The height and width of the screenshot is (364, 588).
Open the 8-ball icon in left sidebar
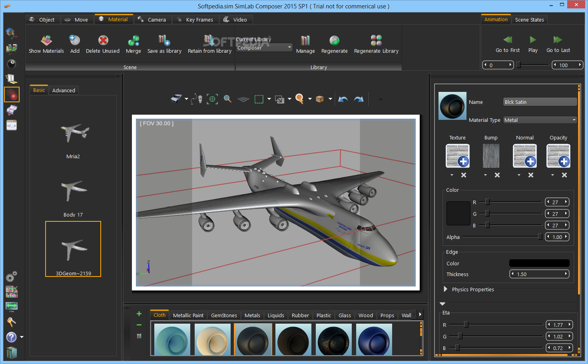pyautogui.click(x=12, y=64)
